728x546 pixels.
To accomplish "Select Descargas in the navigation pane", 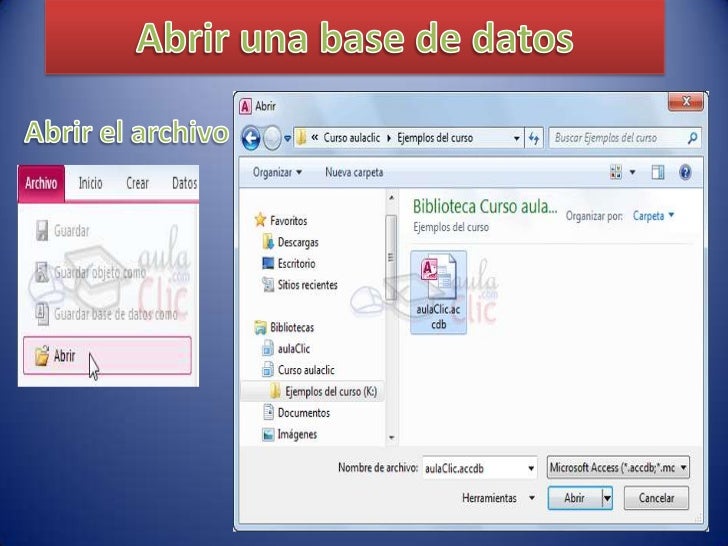I will tap(298, 242).
